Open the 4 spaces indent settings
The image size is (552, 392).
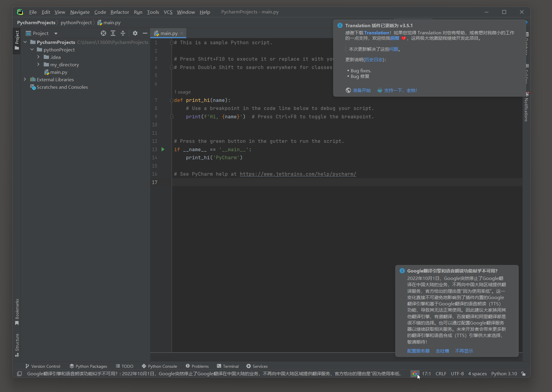pyautogui.click(x=477, y=374)
